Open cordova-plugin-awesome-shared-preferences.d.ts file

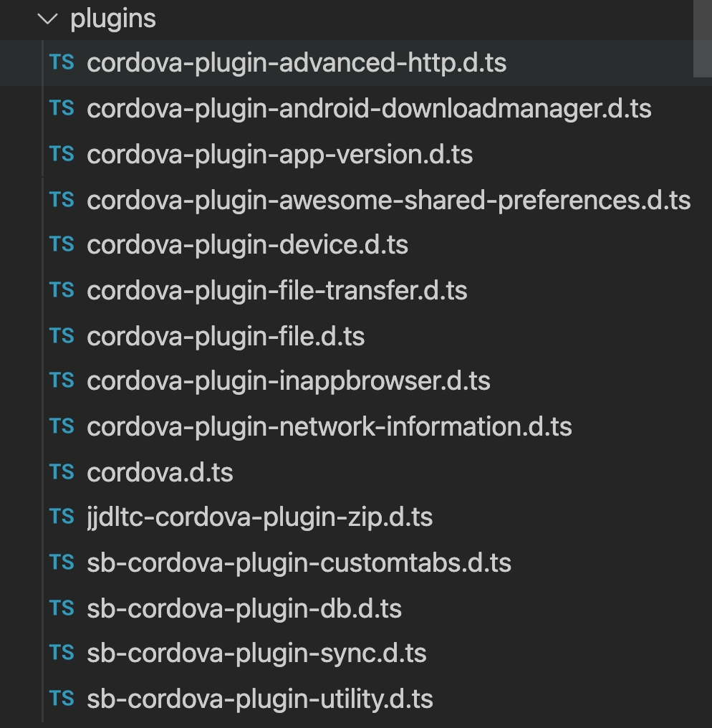click(x=388, y=200)
